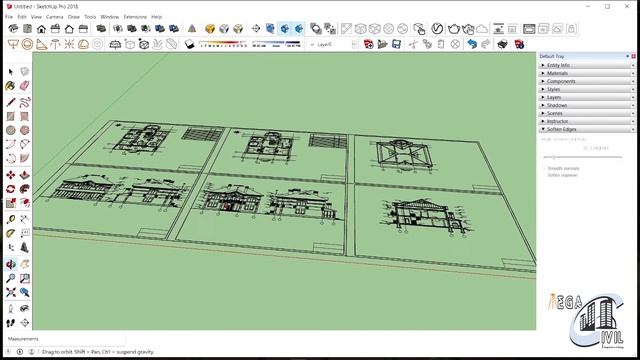Close the Default Tray panel
Viewport: 640px width, 360px height.
pyautogui.click(x=633, y=56)
